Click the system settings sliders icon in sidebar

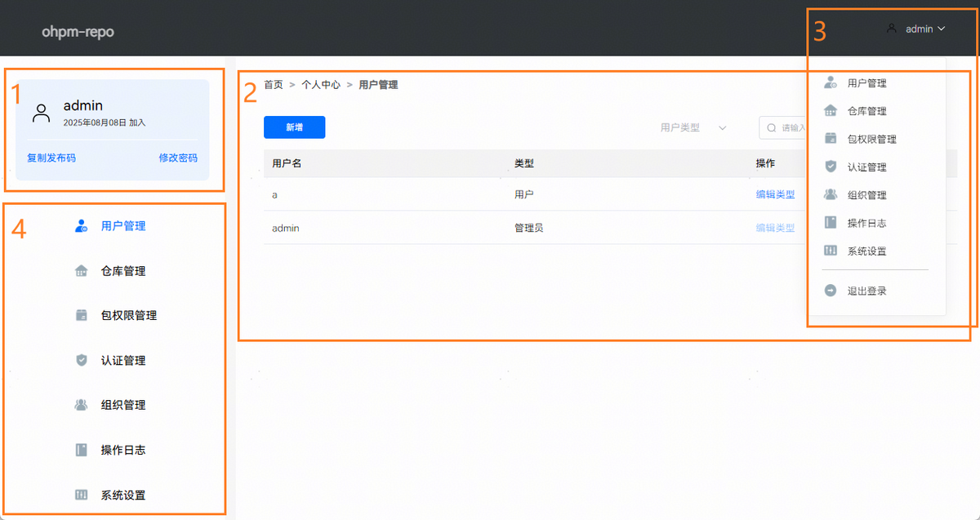81,495
